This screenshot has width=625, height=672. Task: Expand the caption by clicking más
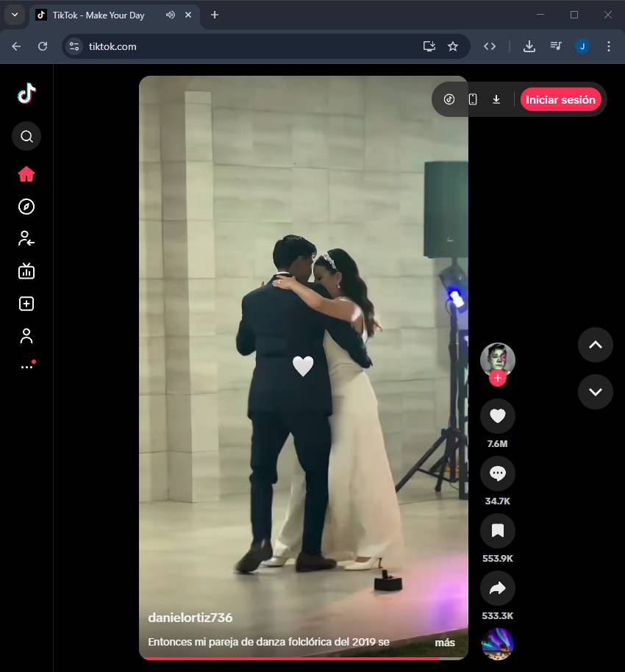pyautogui.click(x=445, y=642)
